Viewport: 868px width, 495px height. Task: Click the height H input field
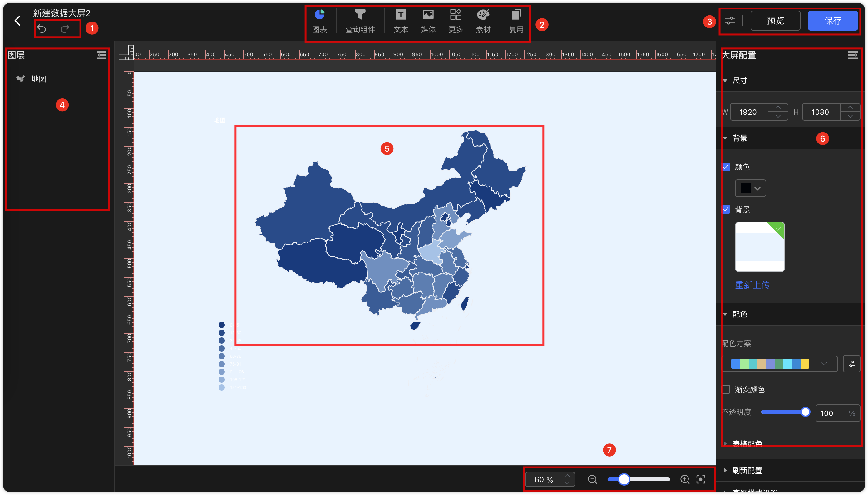(x=821, y=112)
